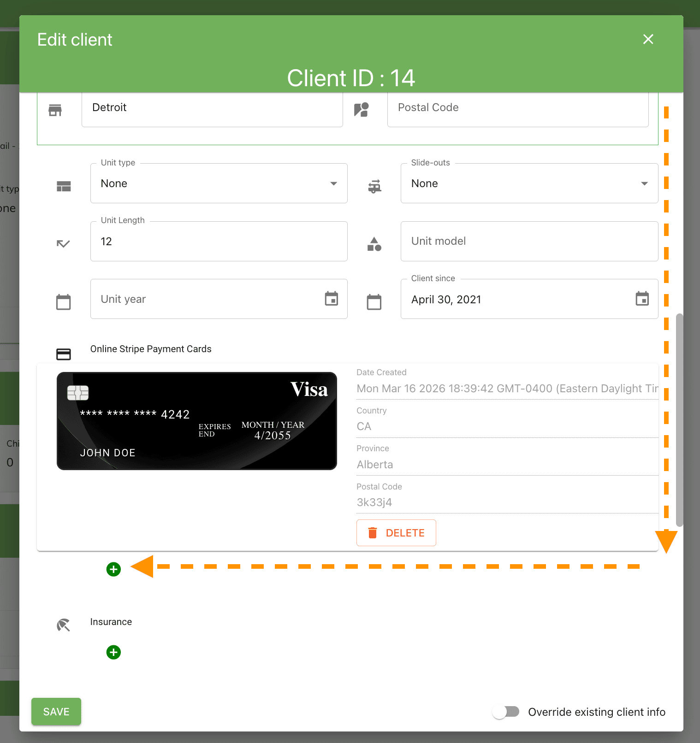700x743 pixels.
Task: Open the Client since date picker icon
Action: click(642, 299)
